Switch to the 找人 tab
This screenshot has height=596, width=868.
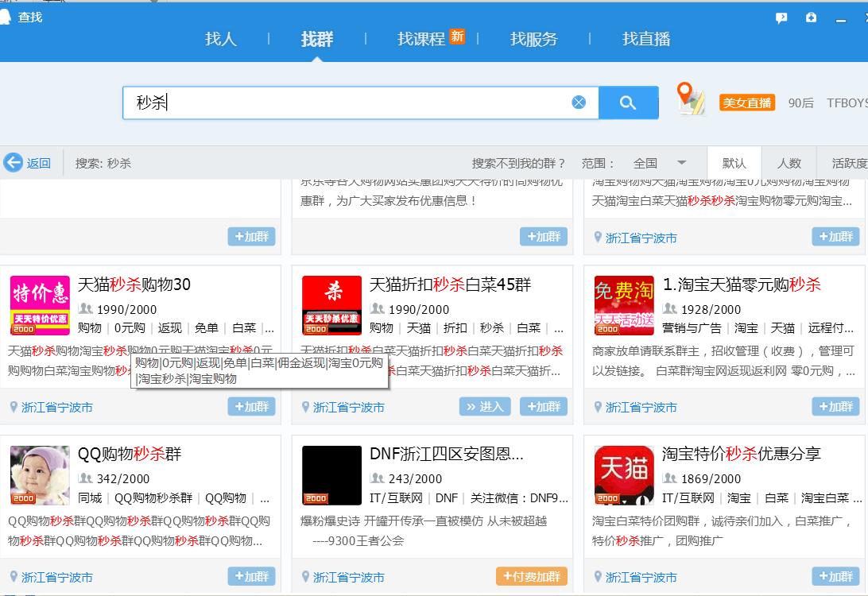tap(220, 38)
